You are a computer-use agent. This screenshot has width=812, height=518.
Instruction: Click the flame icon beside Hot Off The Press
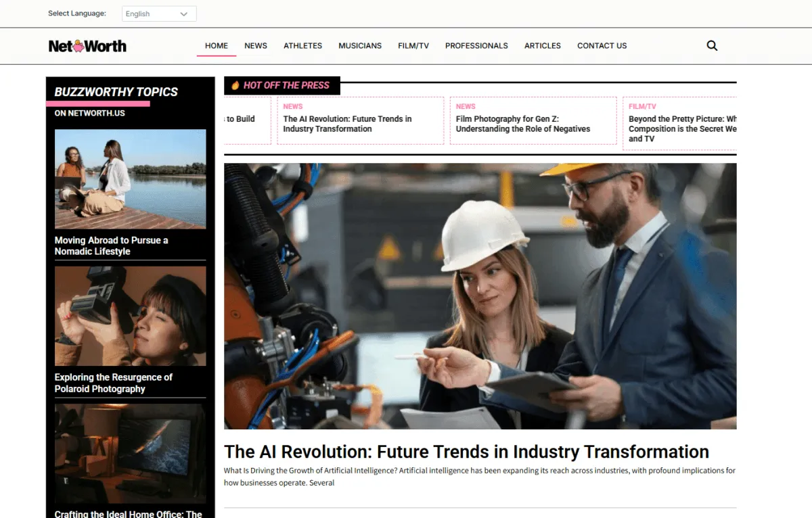235,85
